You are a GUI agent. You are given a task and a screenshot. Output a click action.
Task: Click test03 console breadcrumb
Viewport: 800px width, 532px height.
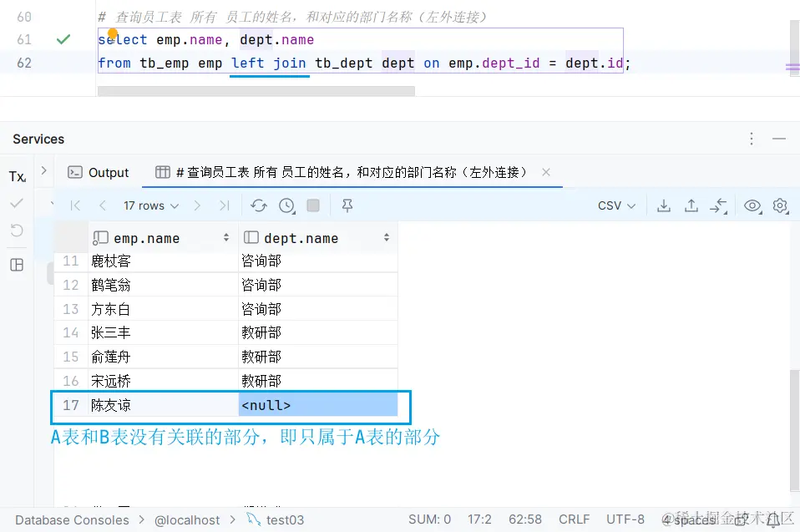pos(276,519)
